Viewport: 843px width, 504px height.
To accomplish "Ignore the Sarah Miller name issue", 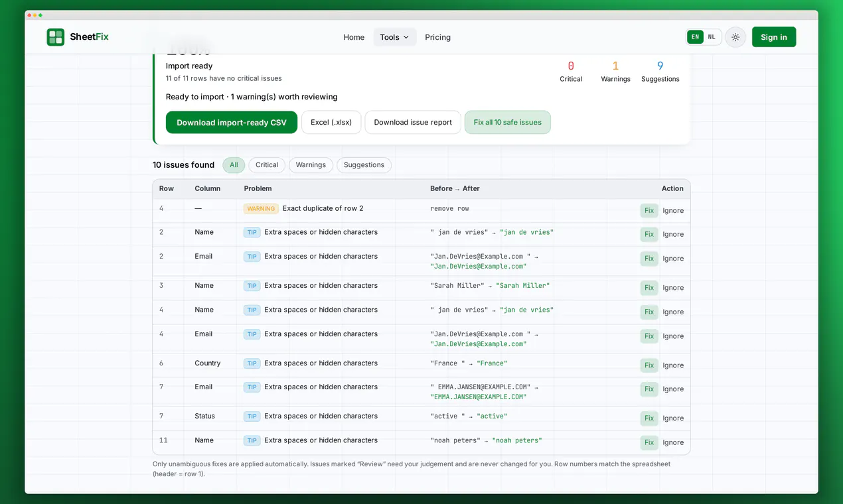I will tap(673, 288).
